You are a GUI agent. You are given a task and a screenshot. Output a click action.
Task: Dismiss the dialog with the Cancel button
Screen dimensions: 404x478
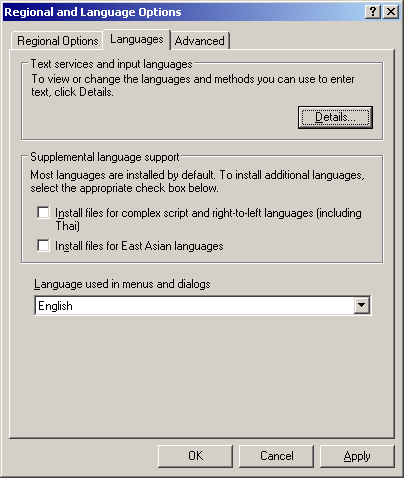click(276, 456)
